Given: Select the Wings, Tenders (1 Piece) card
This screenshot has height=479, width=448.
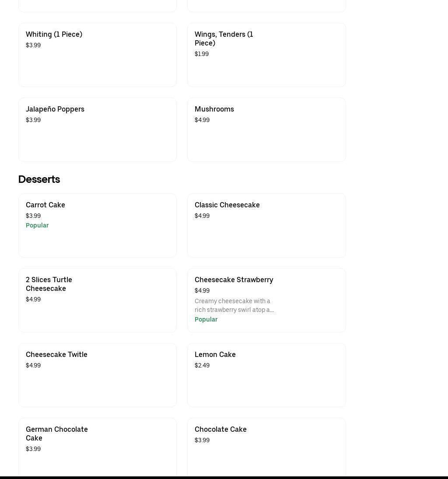Looking at the screenshot, I should (x=266, y=55).
